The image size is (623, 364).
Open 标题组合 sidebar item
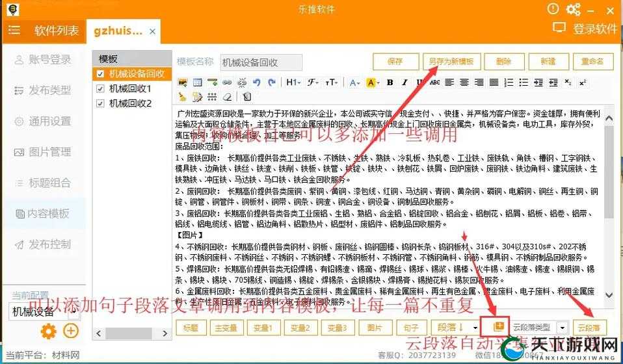(43, 183)
